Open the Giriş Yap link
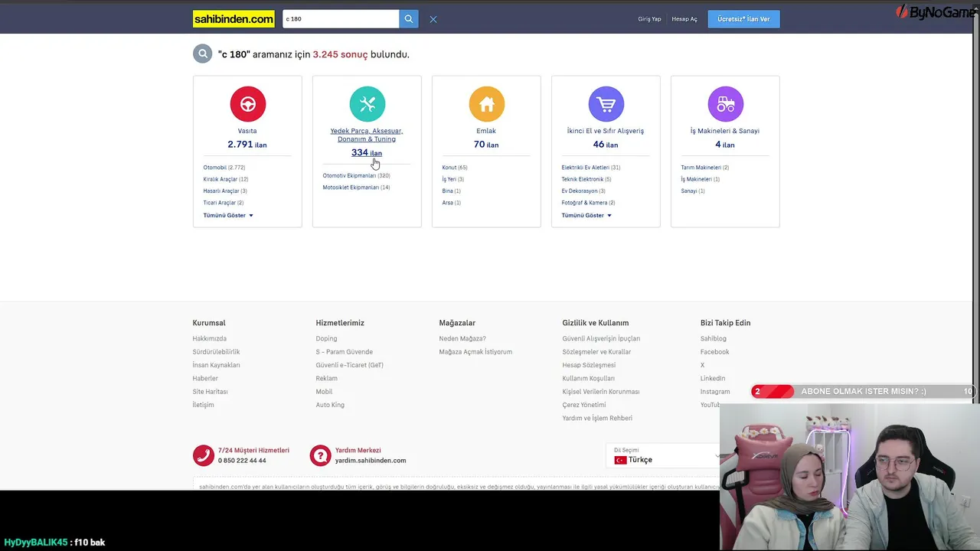The image size is (980, 551). coord(649,19)
